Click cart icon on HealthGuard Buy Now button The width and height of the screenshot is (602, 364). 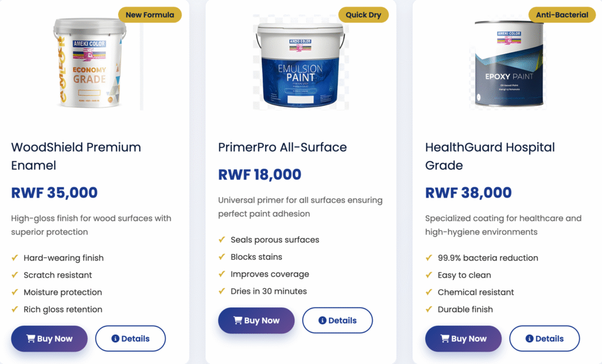pos(444,339)
